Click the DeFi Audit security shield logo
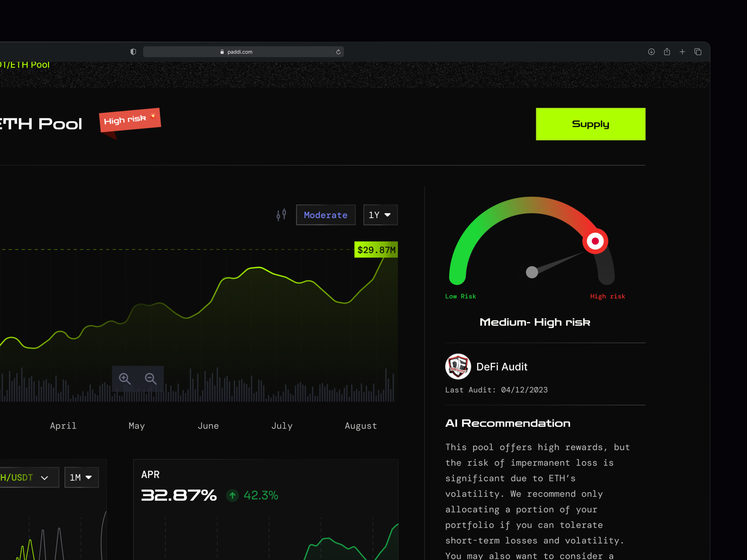747x560 pixels. 458,367
